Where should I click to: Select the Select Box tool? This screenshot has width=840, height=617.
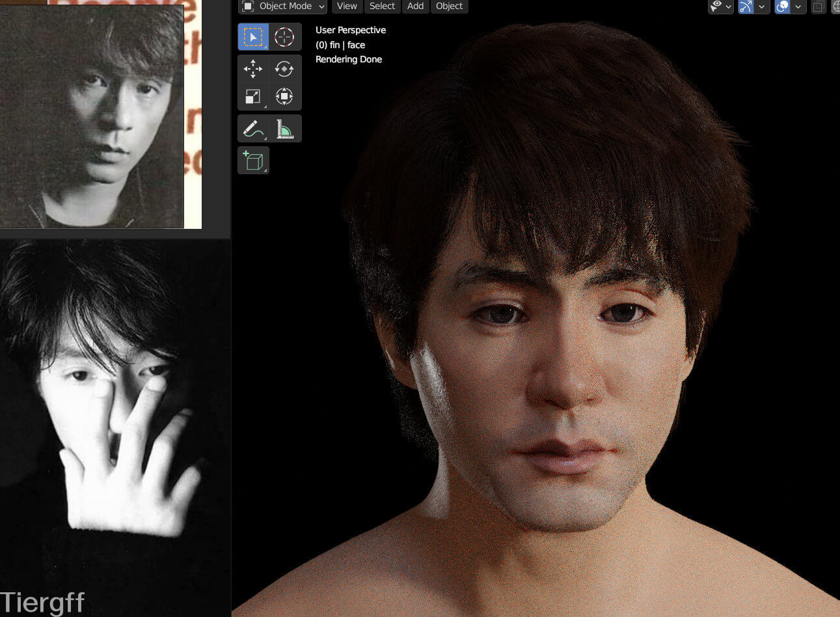coord(253,37)
